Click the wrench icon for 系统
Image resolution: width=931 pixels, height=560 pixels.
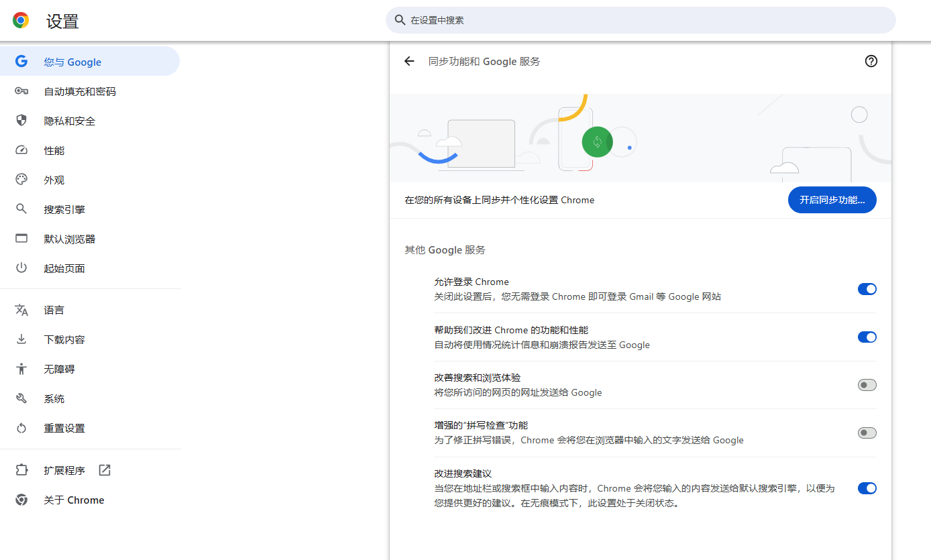[21, 398]
